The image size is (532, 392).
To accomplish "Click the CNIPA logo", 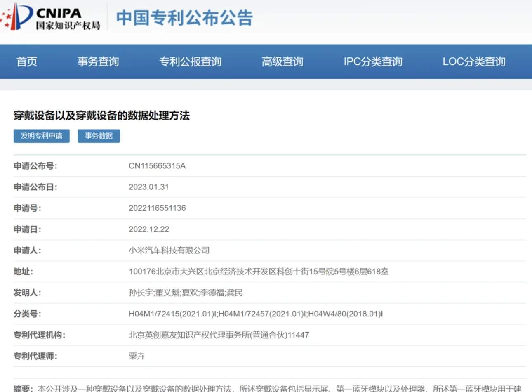I will [x=50, y=17].
